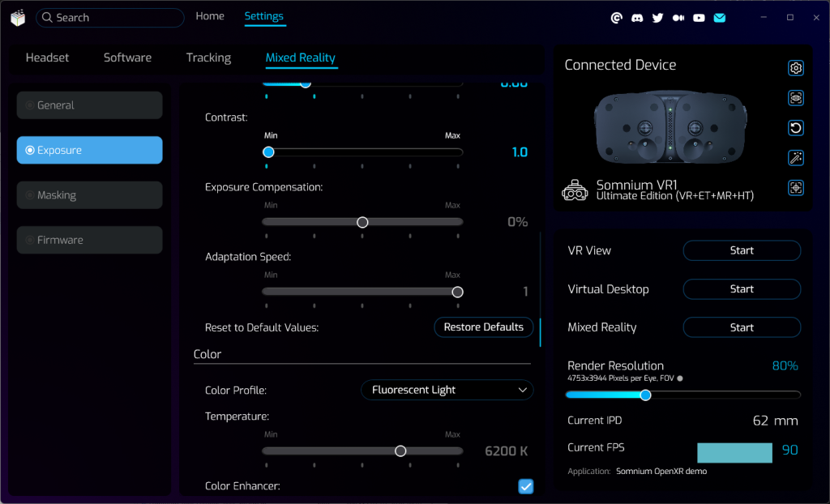Click the eye tracking icon
The height and width of the screenshot is (504, 830).
coord(796,98)
